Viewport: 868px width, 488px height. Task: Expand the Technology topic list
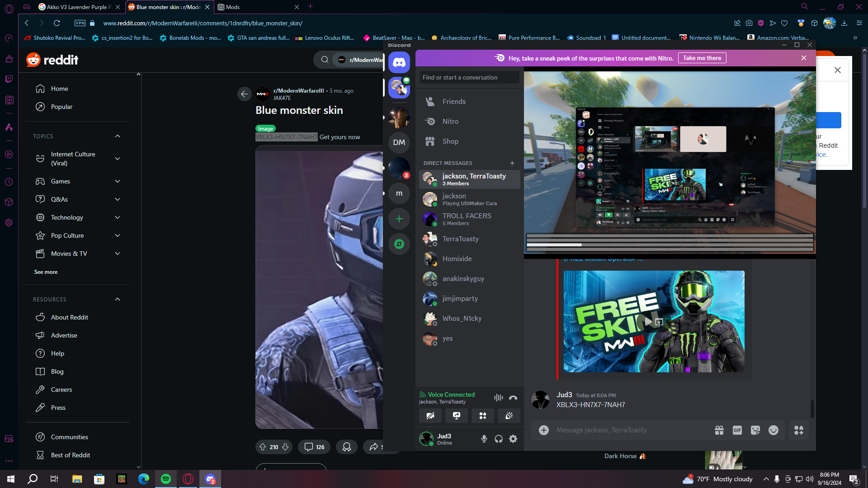118,217
